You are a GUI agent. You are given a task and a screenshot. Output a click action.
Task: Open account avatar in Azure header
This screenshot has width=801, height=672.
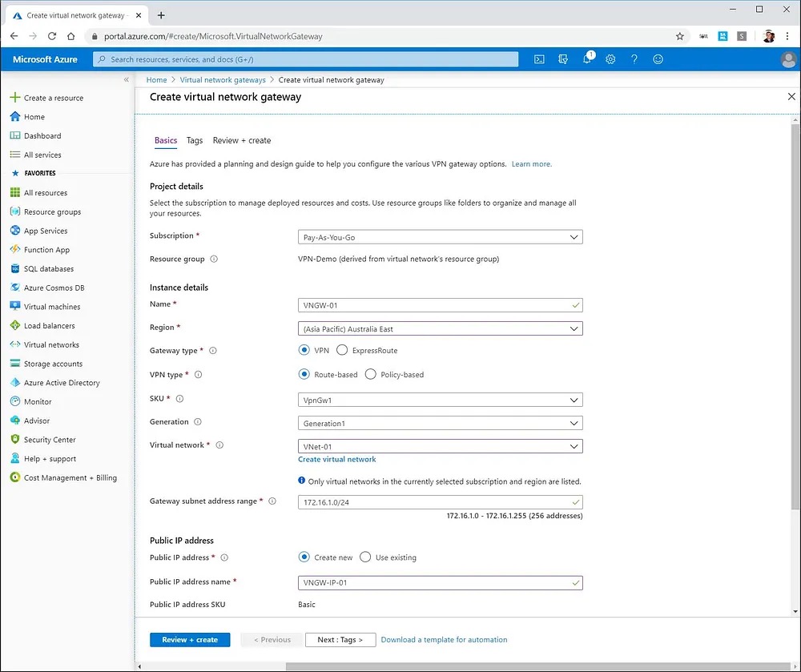pyautogui.click(x=788, y=60)
